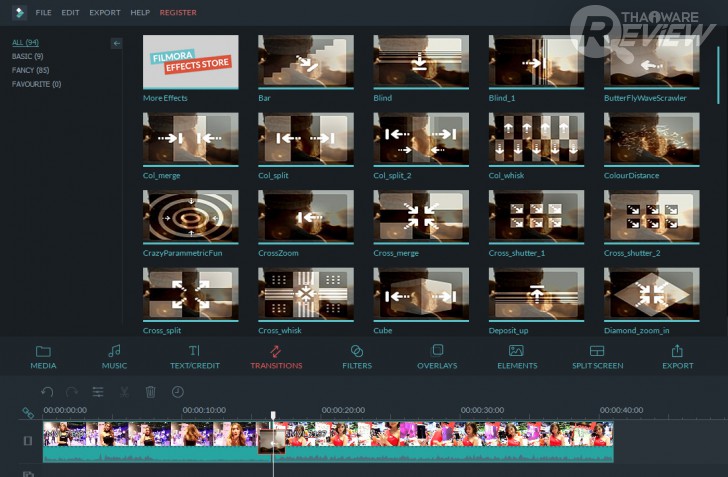Choose the Col_split transition
Screen dimensions: 728x477
click(x=306, y=139)
